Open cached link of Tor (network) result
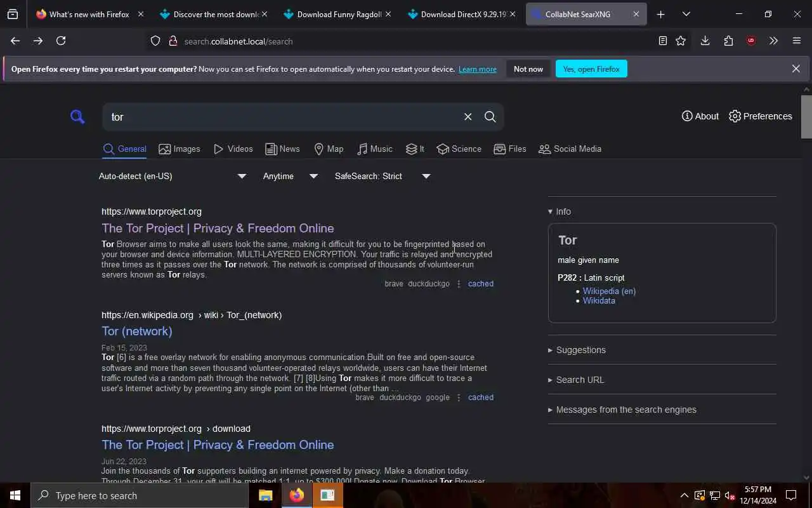 click(x=481, y=398)
